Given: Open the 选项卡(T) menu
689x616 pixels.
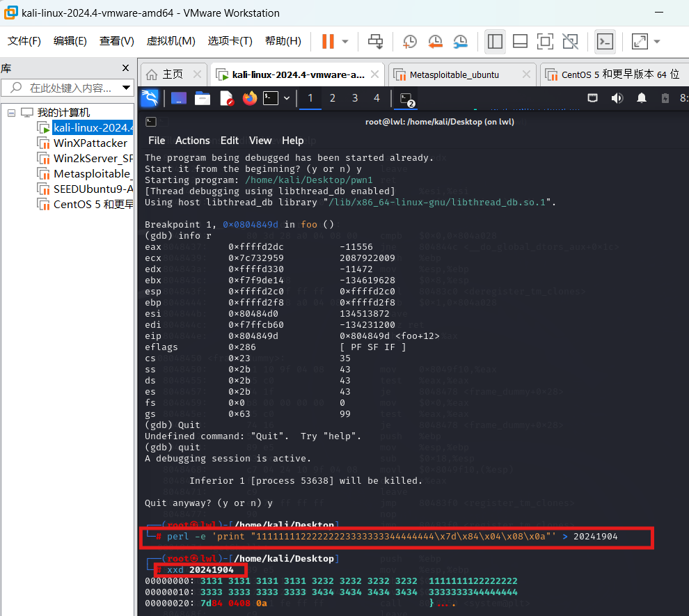Looking at the screenshot, I should 230,41.
